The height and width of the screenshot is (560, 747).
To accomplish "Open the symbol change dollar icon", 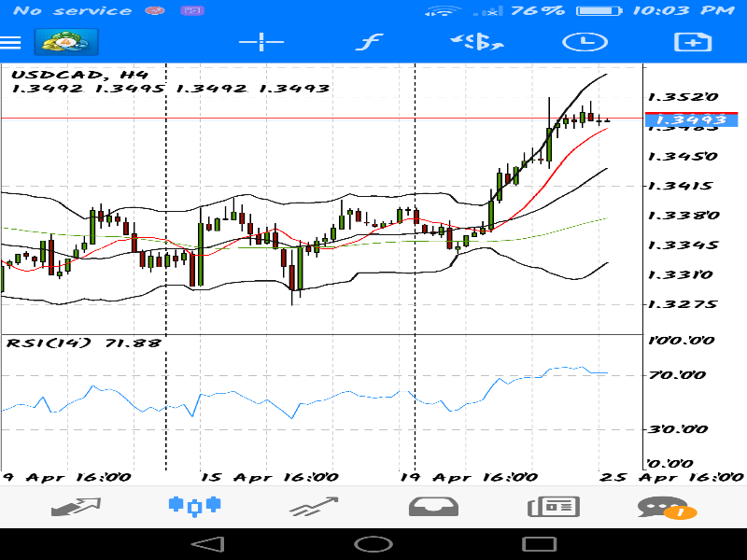I will (477, 43).
